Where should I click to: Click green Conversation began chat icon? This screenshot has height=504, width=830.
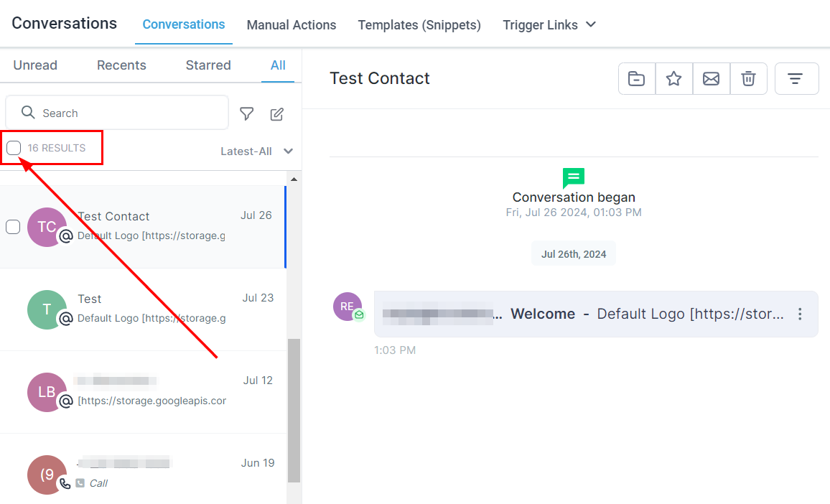pyautogui.click(x=573, y=178)
